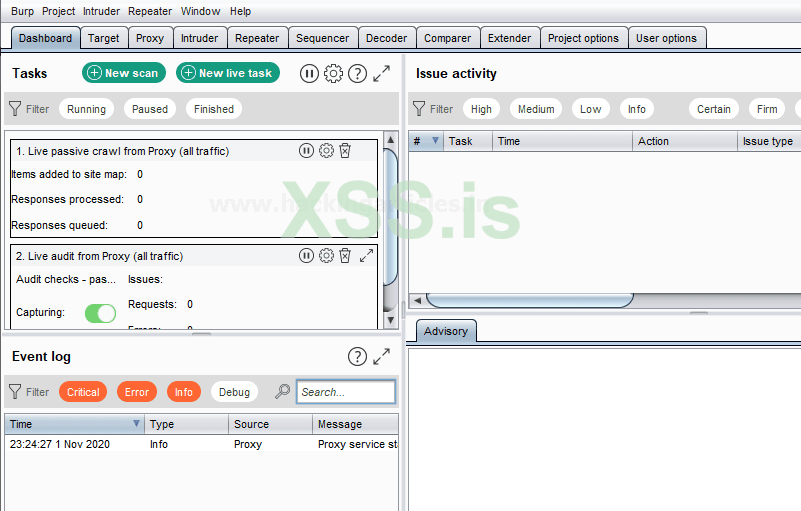Image resolution: width=801 pixels, height=511 pixels.
Task: Expand the Tasks panel with arrows icon
Action: 381,74
